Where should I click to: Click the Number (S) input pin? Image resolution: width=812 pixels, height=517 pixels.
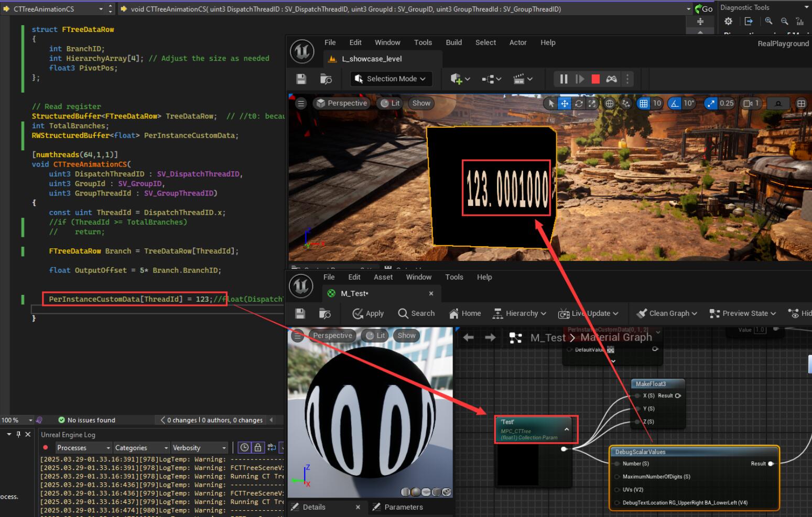point(618,464)
